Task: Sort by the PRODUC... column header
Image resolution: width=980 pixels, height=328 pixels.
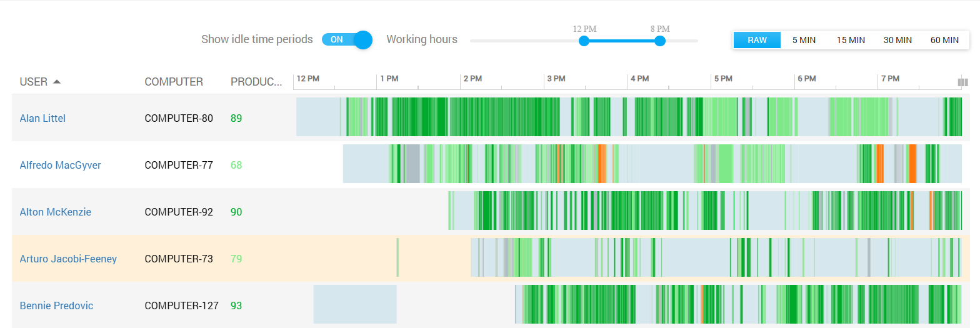Action: pos(256,82)
